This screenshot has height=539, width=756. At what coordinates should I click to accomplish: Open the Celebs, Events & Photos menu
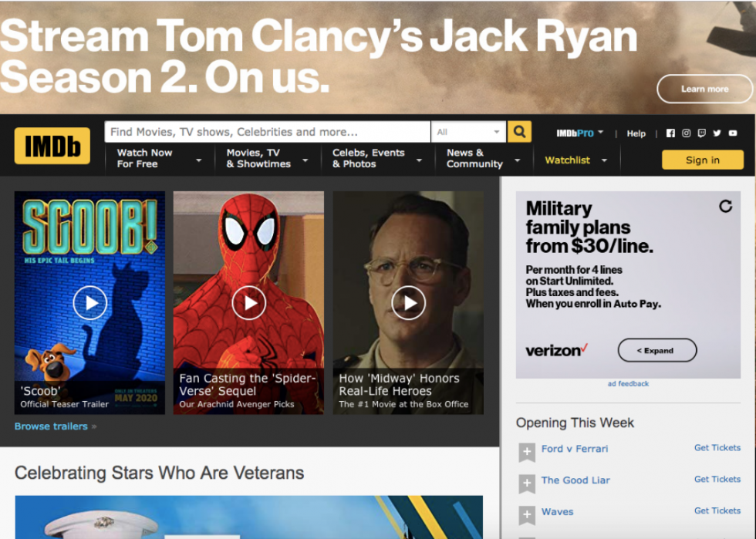click(x=377, y=159)
